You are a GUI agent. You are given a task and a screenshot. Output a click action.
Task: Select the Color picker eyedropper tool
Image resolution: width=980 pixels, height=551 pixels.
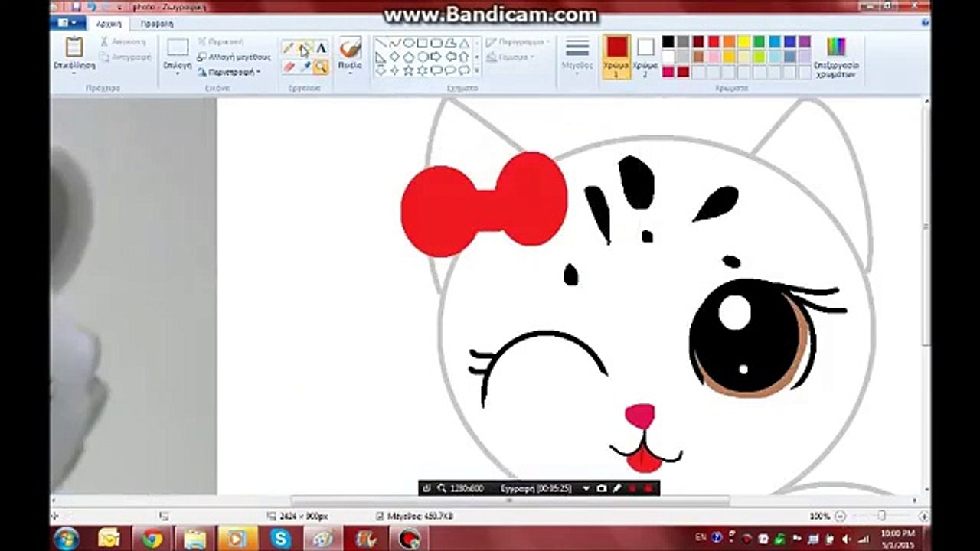pyautogui.click(x=305, y=67)
